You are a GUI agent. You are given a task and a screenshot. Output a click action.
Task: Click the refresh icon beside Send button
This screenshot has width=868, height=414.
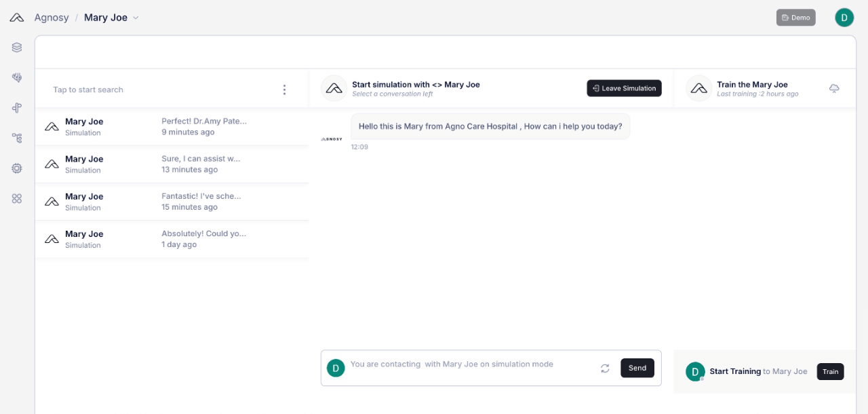point(605,369)
